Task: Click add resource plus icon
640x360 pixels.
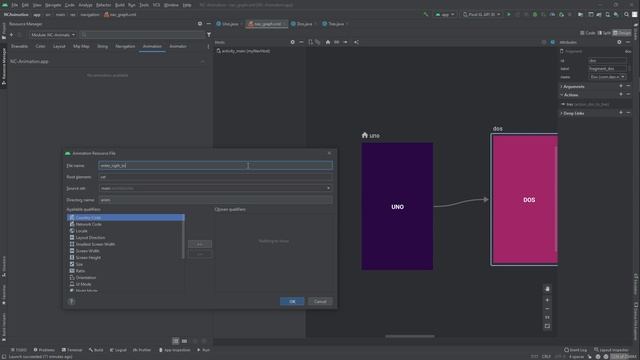Action: [x=11, y=35]
